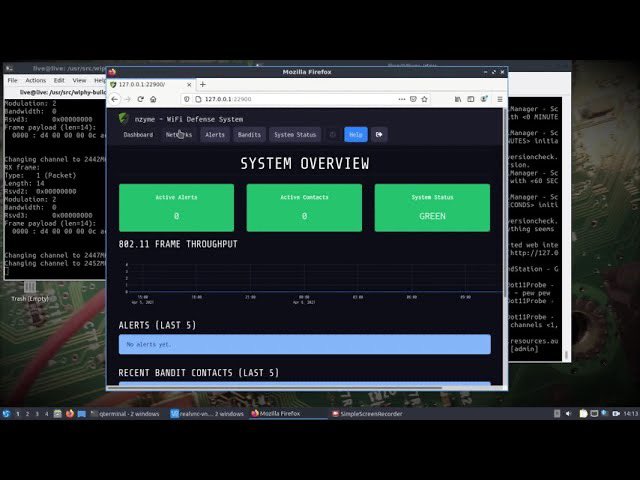Image resolution: width=640 pixels, height=480 pixels.
Task: Open the start menu in the taskbar
Action: click(7, 413)
